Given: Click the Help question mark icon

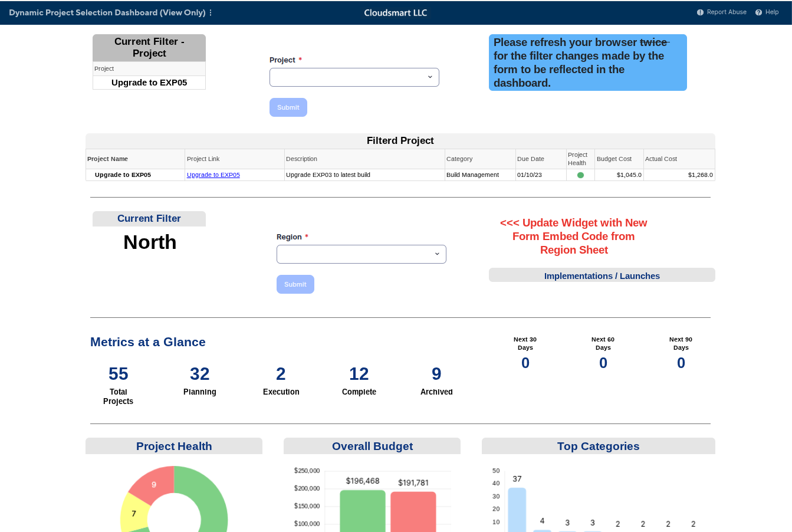Looking at the screenshot, I should tap(758, 12).
